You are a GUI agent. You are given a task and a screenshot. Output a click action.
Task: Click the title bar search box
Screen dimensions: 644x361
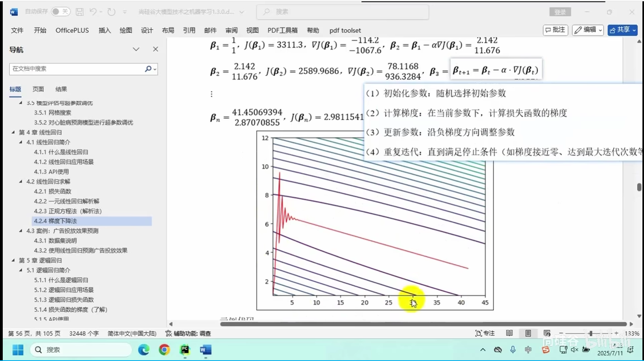(343, 12)
